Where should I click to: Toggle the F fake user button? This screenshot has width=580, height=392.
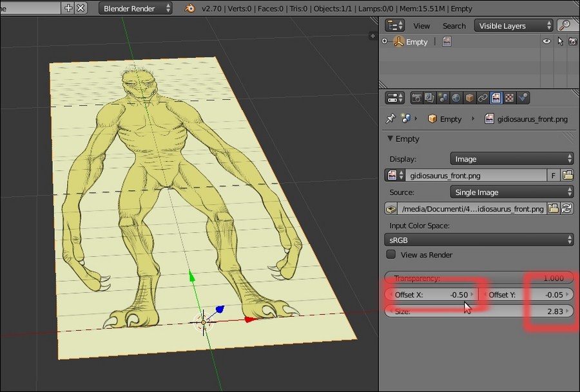(554, 175)
